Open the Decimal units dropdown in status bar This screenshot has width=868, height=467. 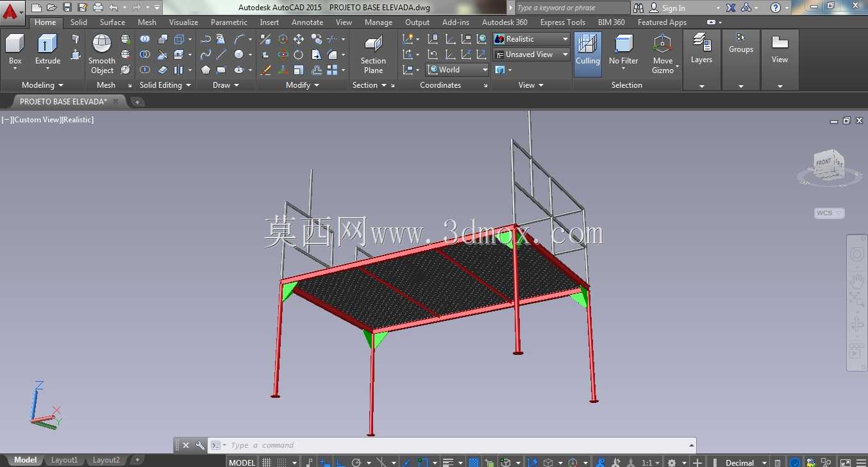pos(744,462)
